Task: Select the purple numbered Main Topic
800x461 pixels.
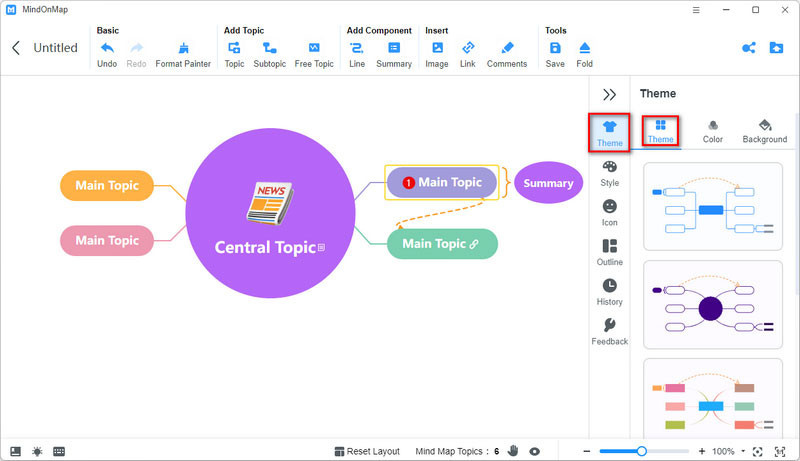Action: [442, 183]
